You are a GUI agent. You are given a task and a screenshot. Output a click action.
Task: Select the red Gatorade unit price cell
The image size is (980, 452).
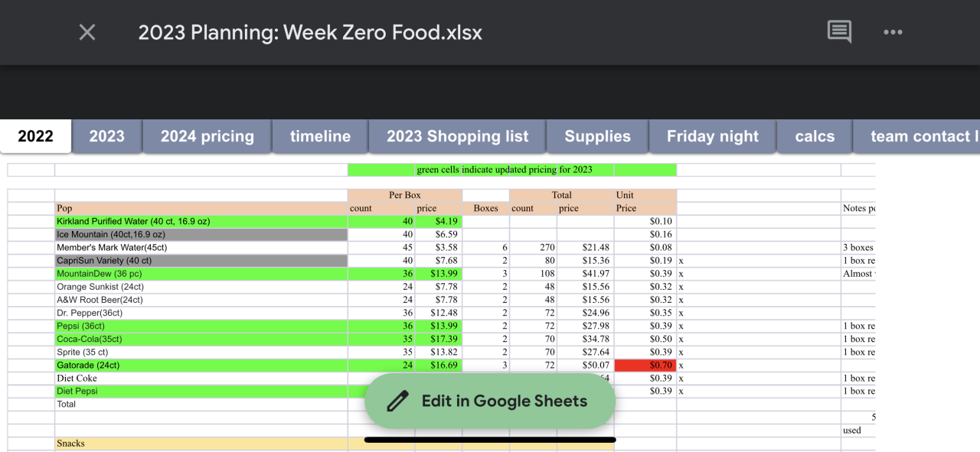point(645,366)
